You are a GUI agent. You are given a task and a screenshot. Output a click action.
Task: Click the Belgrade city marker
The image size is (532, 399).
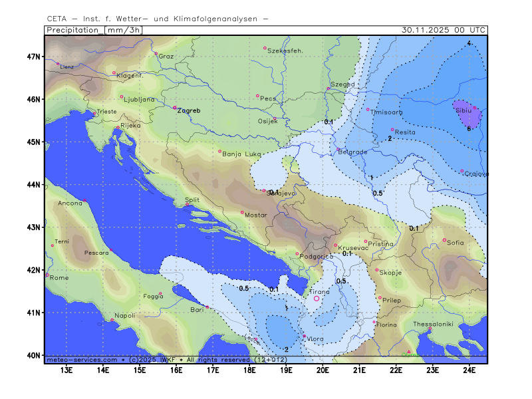[338, 149]
